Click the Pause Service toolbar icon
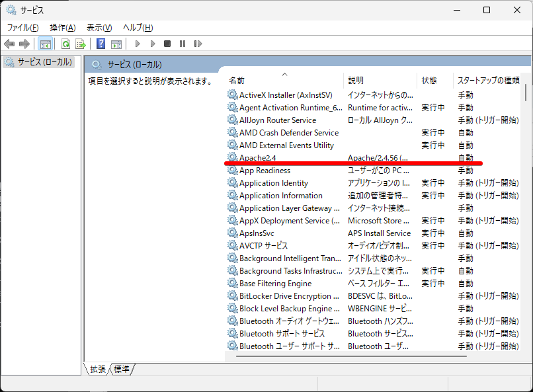The height and width of the screenshot is (392, 533). click(183, 44)
